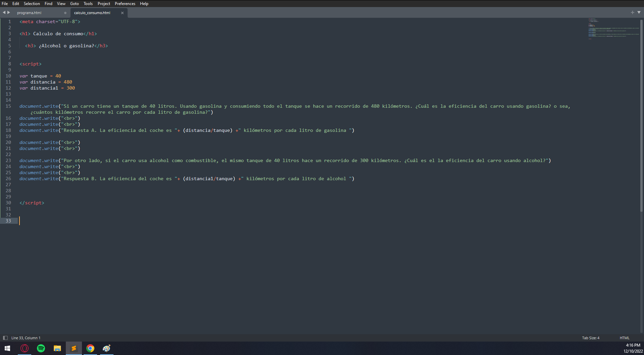Screen dimensions: 644x355
Task: Open the Selection menu
Action: click(x=32, y=4)
